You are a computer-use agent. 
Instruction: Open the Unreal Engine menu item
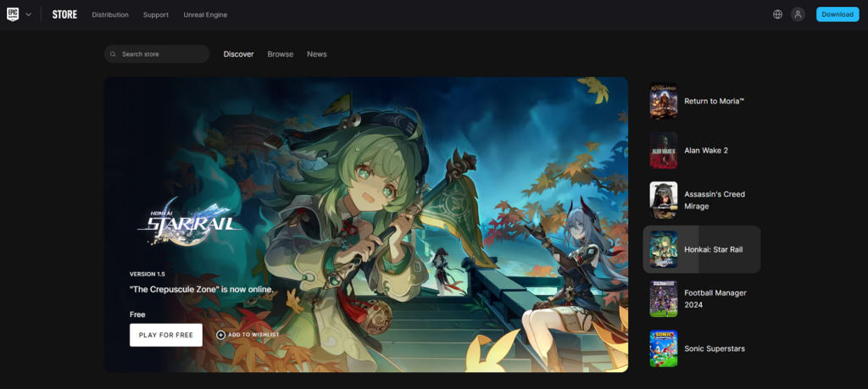205,15
